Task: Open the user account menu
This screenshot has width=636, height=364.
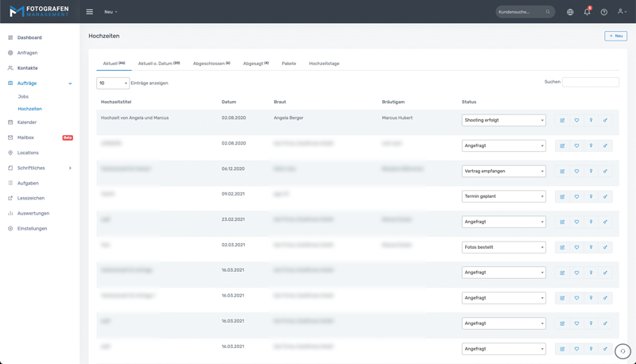Action: pos(622,12)
